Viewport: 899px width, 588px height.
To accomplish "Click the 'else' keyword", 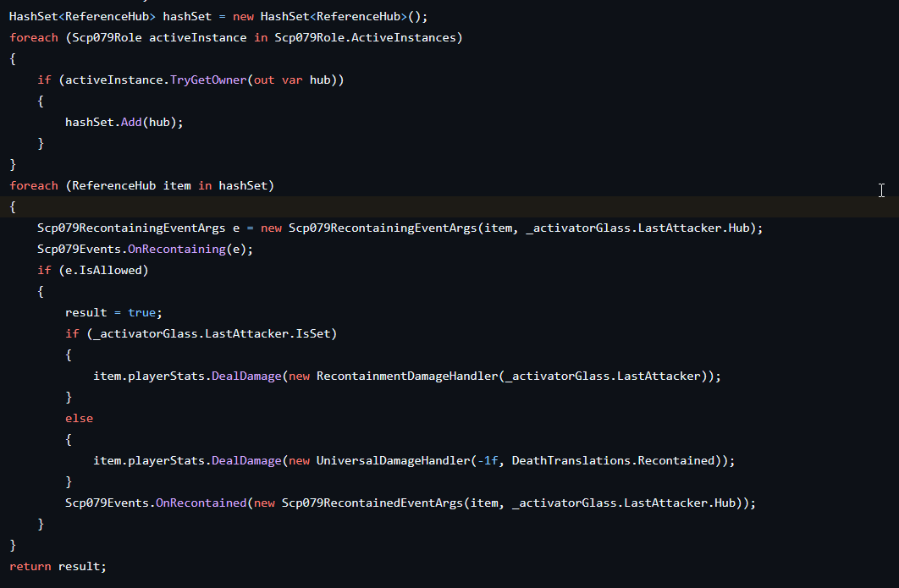I will 79,418.
